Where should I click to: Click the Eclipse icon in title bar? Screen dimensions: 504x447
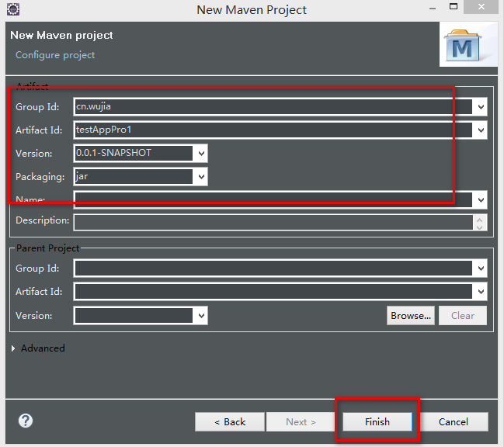13,9
